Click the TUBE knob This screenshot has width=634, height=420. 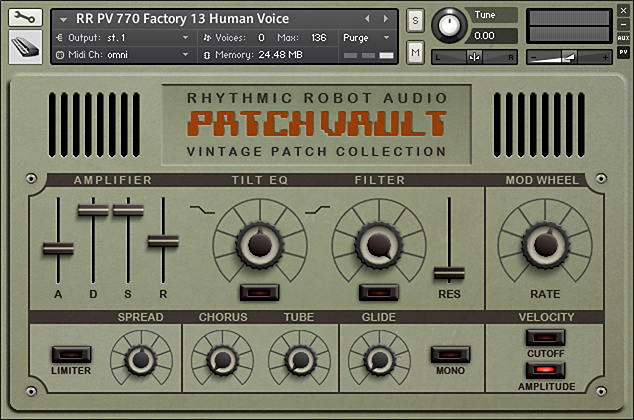click(300, 359)
